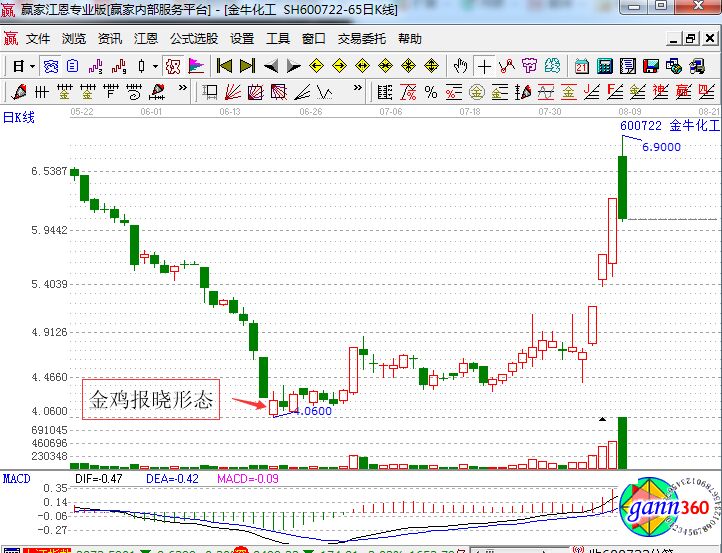The image size is (722, 553).
Task: Open the 公式选股 menu
Action: (x=193, y=39)
